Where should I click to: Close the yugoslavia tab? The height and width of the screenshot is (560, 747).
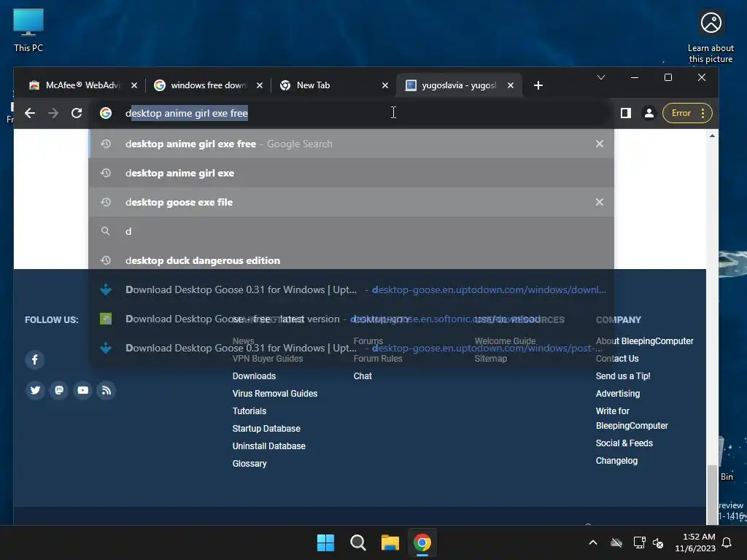510,85
